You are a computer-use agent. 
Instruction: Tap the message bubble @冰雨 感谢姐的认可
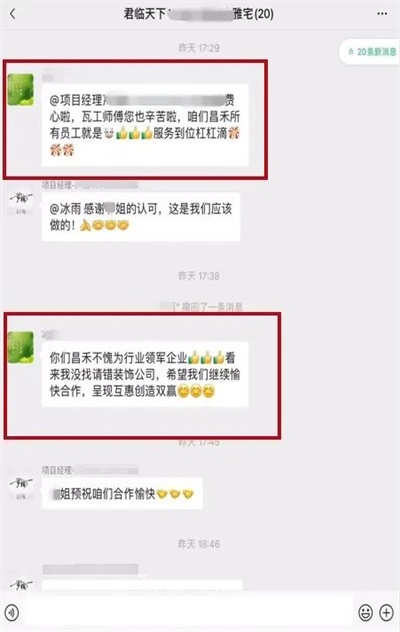point(141,217)
